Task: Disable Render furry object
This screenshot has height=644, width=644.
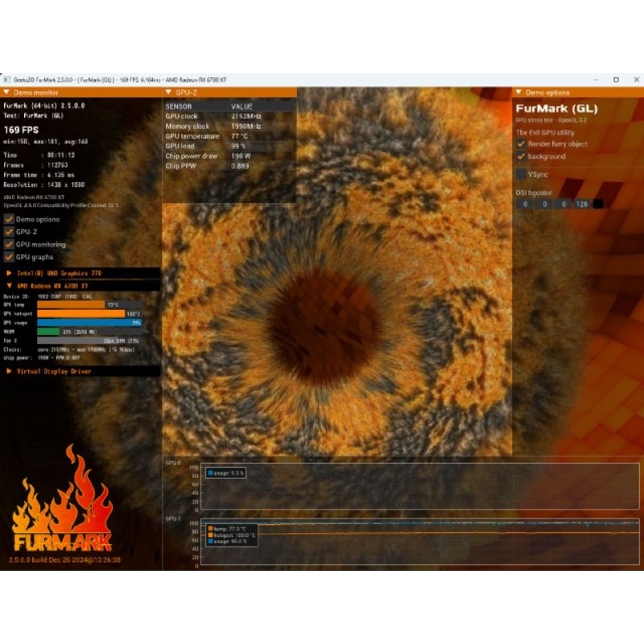Action: 521,144
